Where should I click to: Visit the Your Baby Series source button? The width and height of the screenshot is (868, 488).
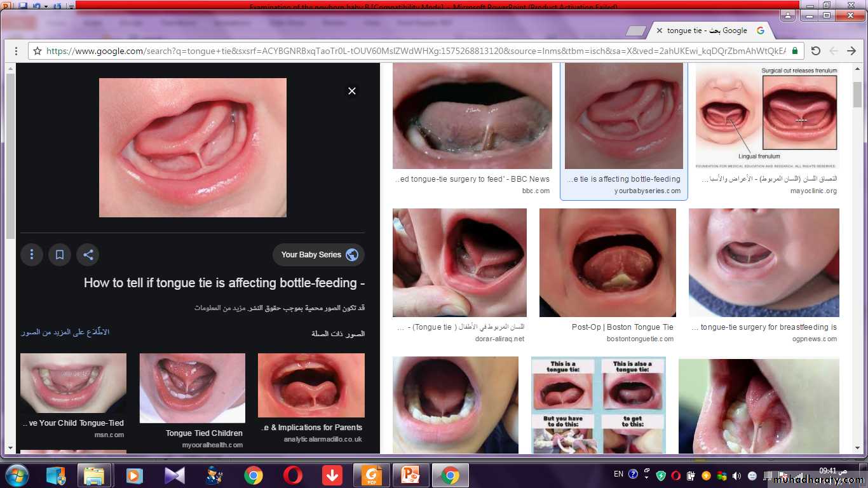point(319,255)
